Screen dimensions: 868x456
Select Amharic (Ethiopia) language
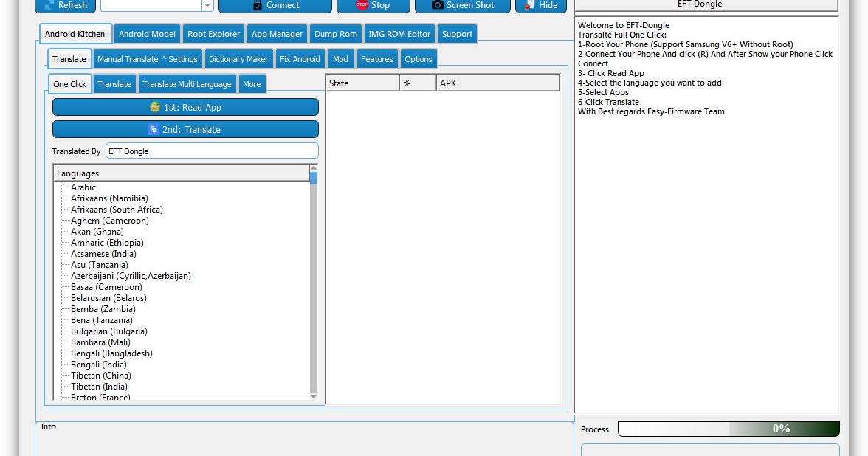pyautogui.click(x=107, y=242)
